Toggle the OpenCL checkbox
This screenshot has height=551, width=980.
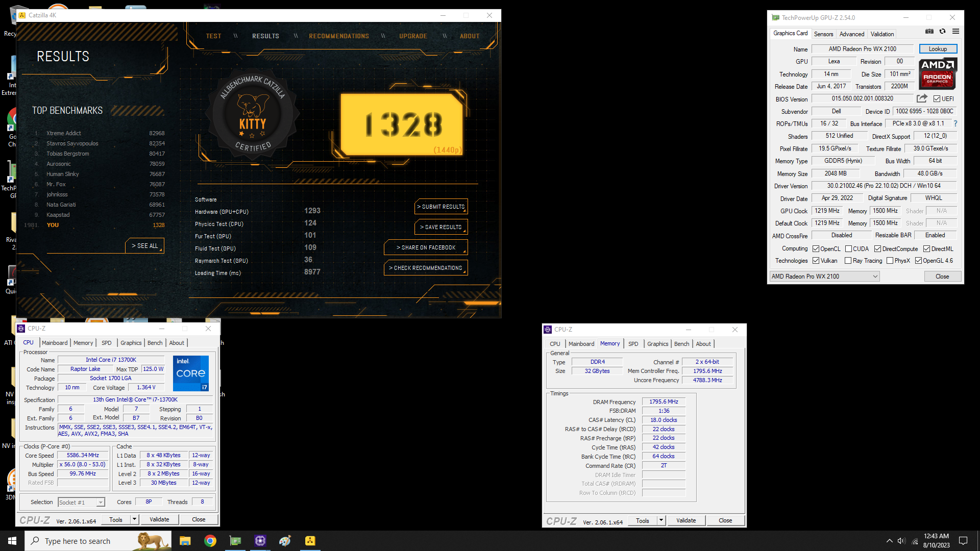(x=816, y=249)
